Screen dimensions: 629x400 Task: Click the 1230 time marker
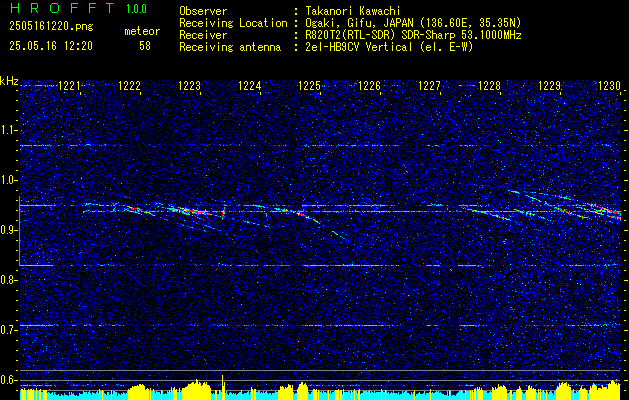609,85
